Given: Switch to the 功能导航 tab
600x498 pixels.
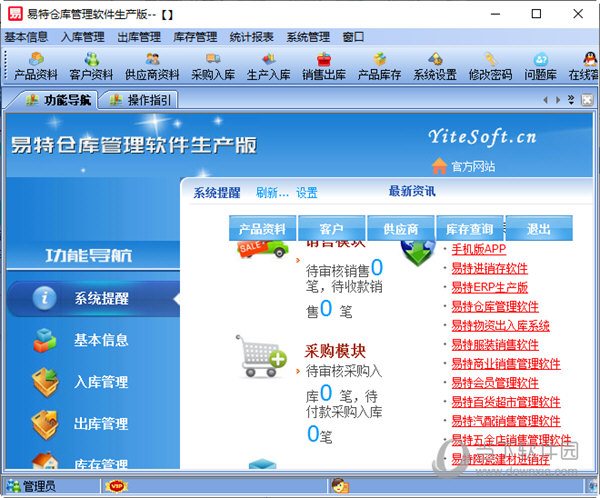Looking at the screenshot, I should (x=58, y=100).
